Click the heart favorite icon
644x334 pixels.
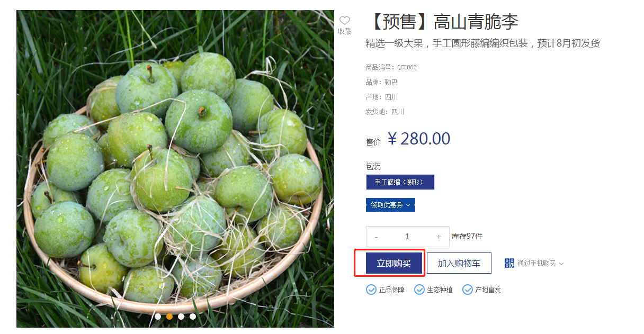pos(345,21)
